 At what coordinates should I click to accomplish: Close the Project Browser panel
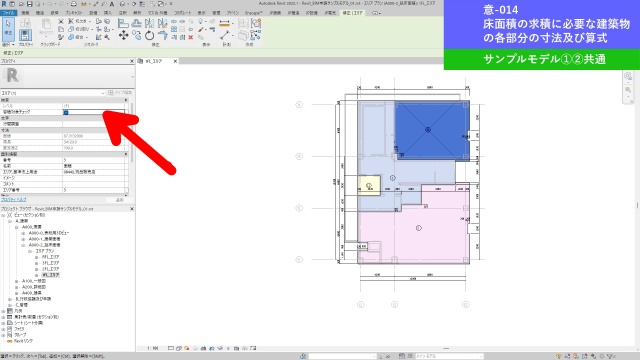click(131, 209)
